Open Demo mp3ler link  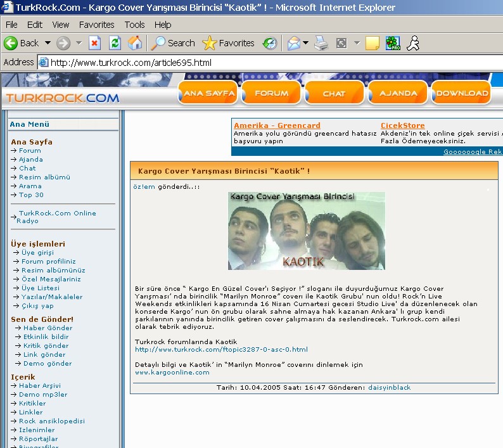coord(43,394)
